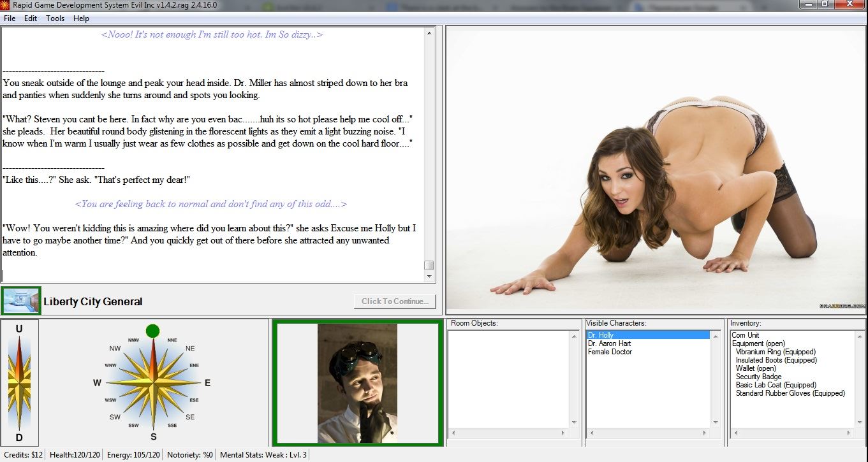
Task: Click the story text scrollbar up arrow
Action: (x=429, y=32)
